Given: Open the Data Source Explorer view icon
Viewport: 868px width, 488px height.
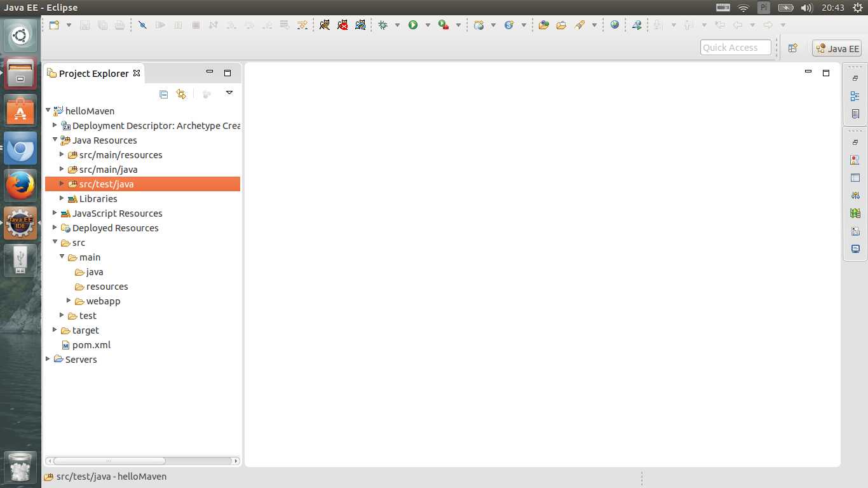Looking at the screenshot, I should click(x=855, y=213).
